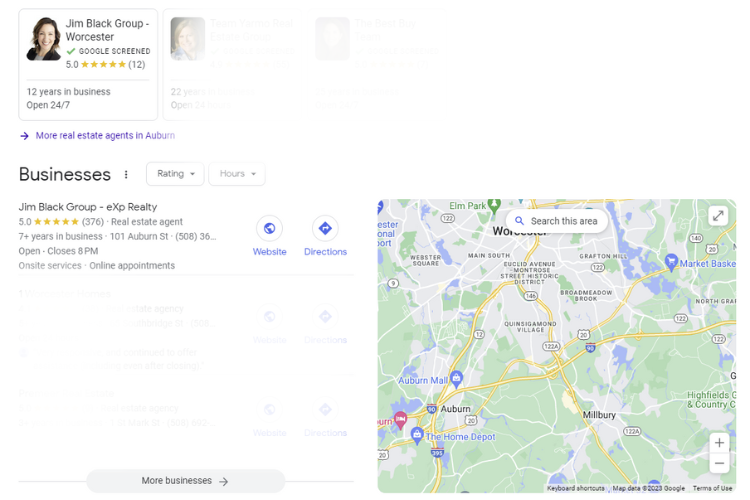Expand the Hours filter dropdown
750x500 pixels.
pos(237,174)
